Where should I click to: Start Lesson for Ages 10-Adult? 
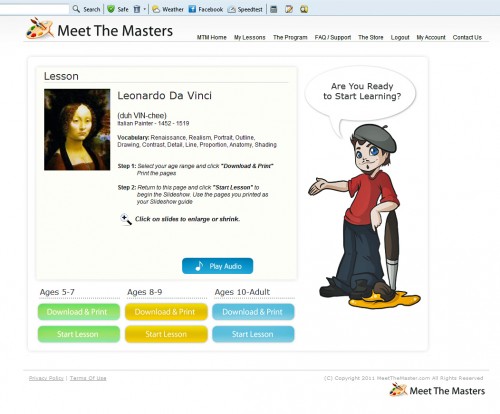pyautogui.click(x=253, y=334)
